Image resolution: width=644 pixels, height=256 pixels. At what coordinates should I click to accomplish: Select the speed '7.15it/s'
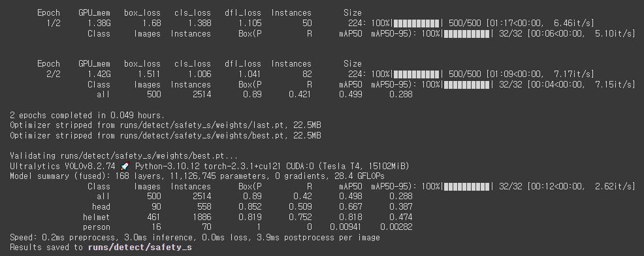(x=615, y=84)
